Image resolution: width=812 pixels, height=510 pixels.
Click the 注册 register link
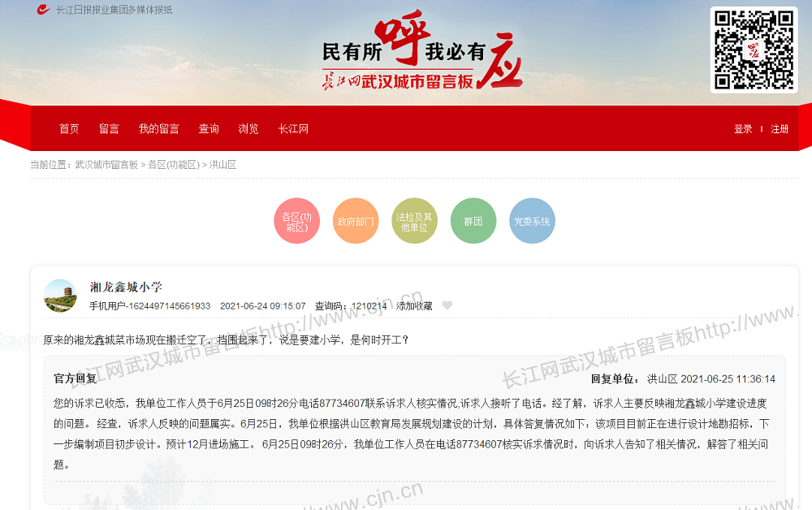[780, 129]
